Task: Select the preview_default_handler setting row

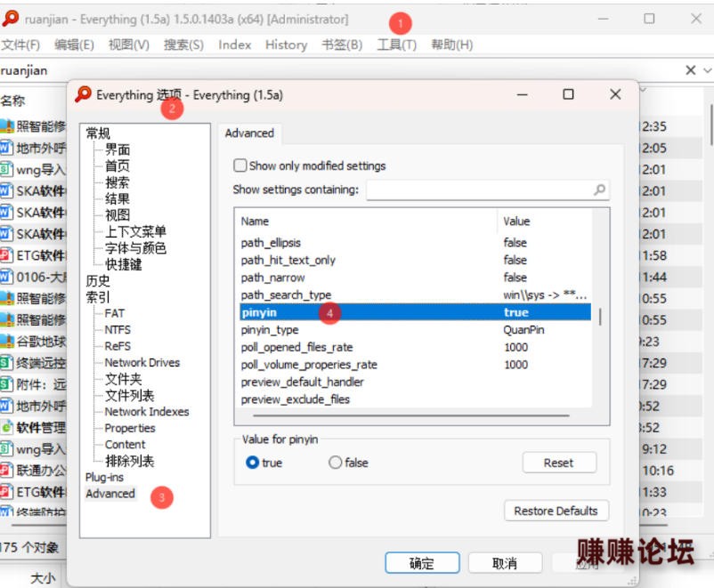Action: point(415,382)
